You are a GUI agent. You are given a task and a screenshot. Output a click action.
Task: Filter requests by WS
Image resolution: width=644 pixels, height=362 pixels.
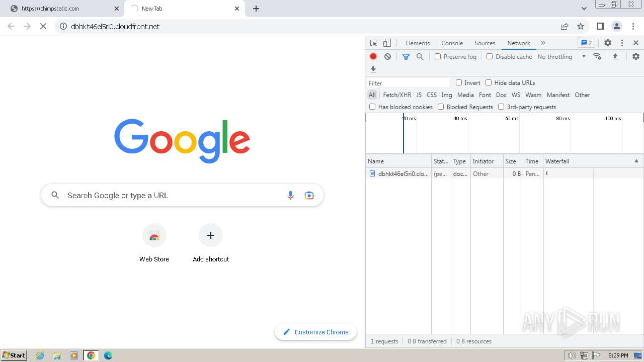pos(516,95)
